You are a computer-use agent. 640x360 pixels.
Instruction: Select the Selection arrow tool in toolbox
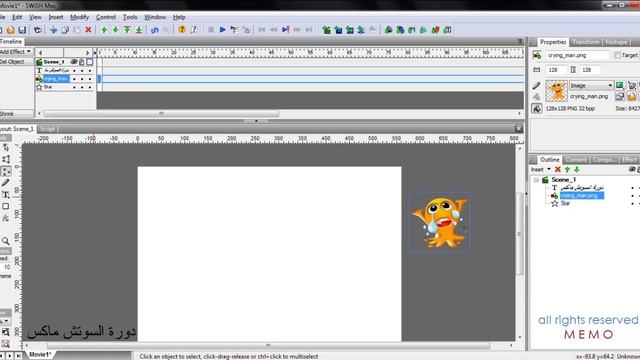[6, 148]
